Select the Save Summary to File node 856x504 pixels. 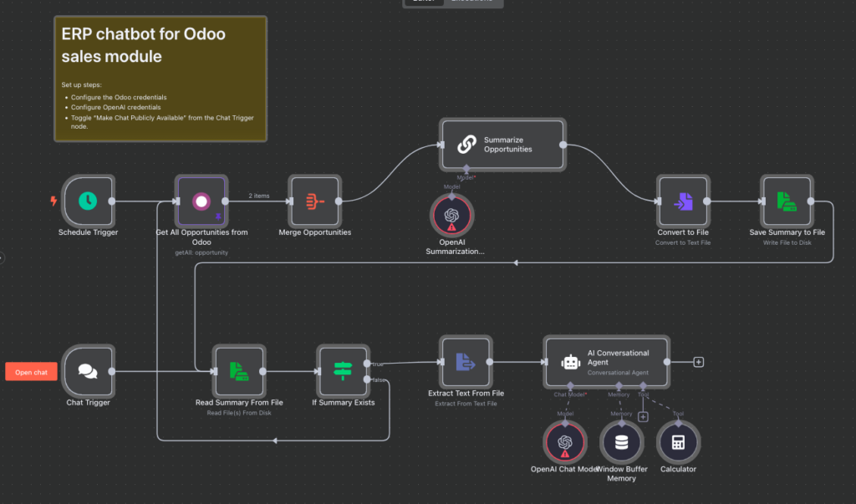pos(787,201)
